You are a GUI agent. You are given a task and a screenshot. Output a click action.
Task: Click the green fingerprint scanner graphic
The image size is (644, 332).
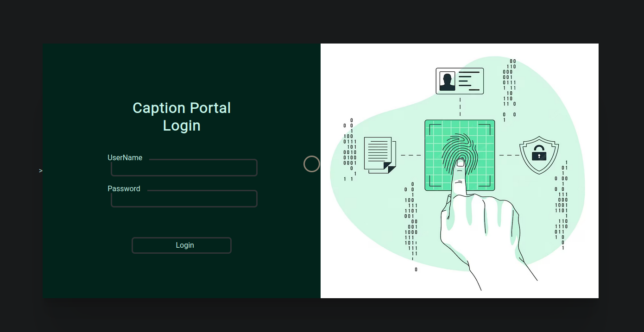tap(460, 155)
